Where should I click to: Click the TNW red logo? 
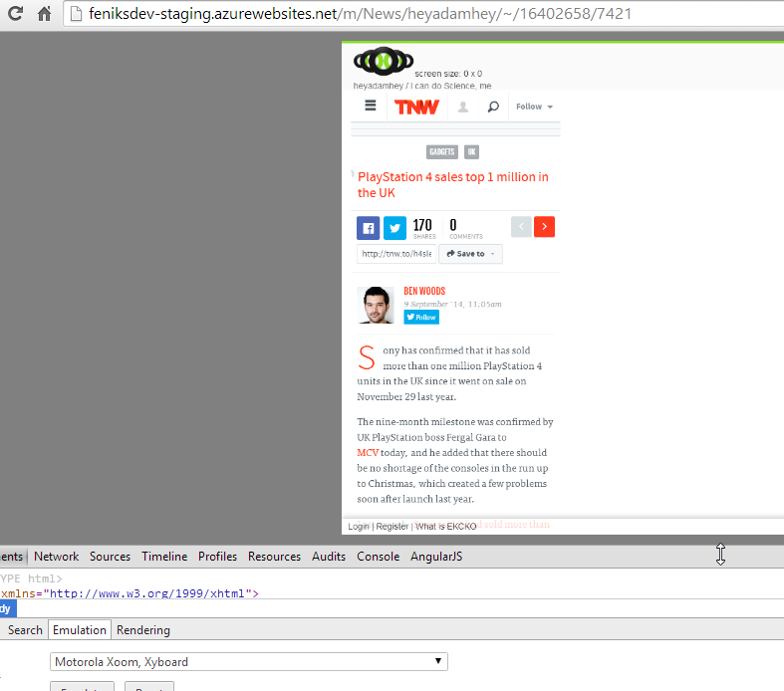pyautogui.click(x=416, y=107)
